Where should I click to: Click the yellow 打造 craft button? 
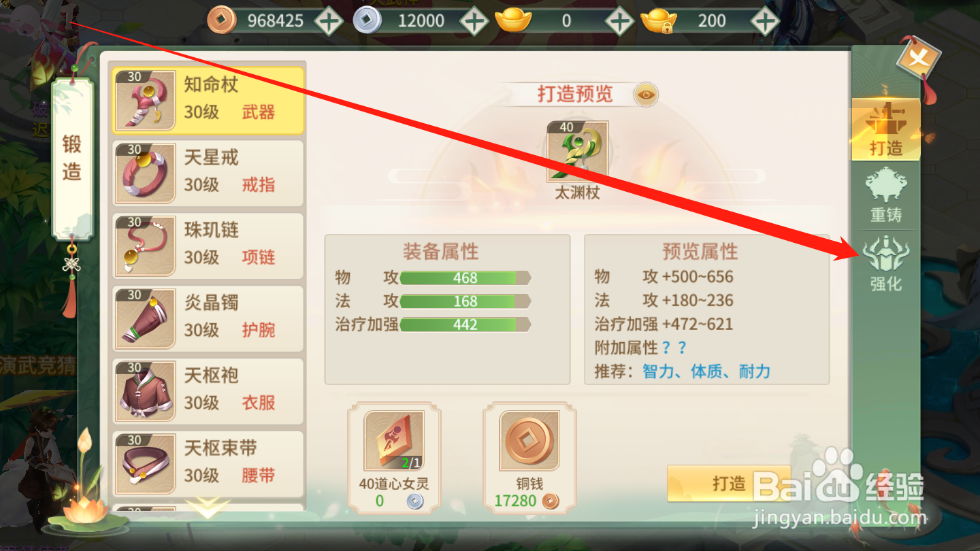coord(729,484)
